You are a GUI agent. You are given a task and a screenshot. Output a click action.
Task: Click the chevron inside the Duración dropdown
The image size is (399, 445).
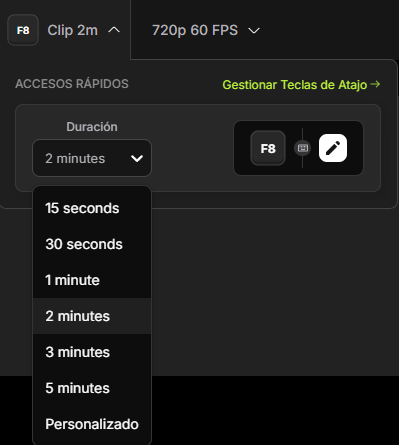point(137,158)
